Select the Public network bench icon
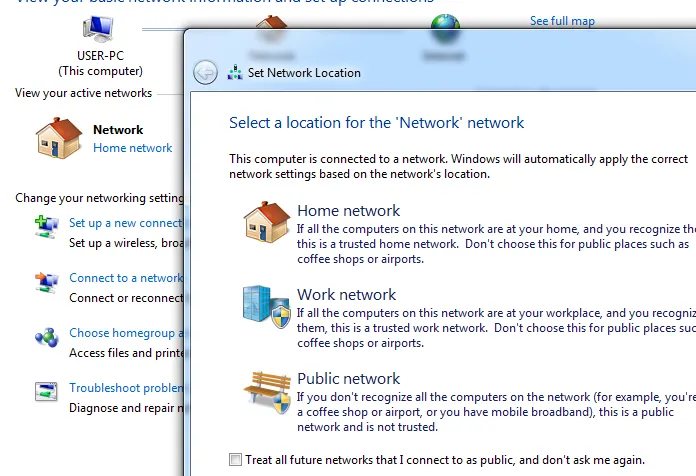The height and width of the screenshot is (476, 696). (x=267, y=392)
